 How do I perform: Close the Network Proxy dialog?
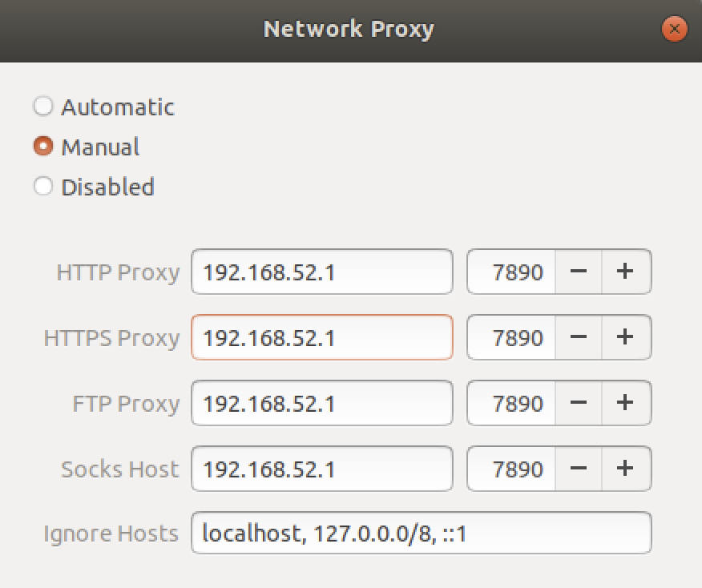[x=674, y=30]
